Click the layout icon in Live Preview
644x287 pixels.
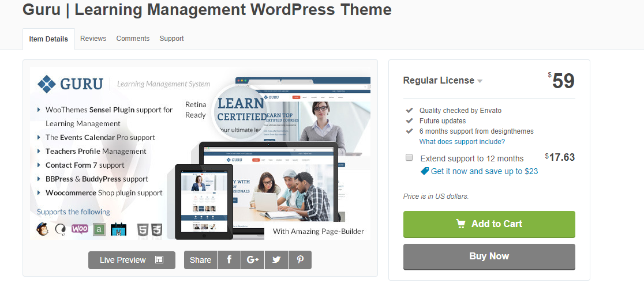pyautogui.click(x=159, y=259)
